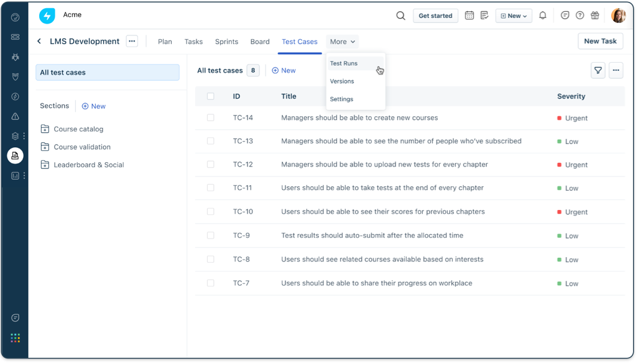Viewport: 638px width, 364px height.
Task: Open the bug tracker icon in left sidebar
Action: [x=15, y=57]
